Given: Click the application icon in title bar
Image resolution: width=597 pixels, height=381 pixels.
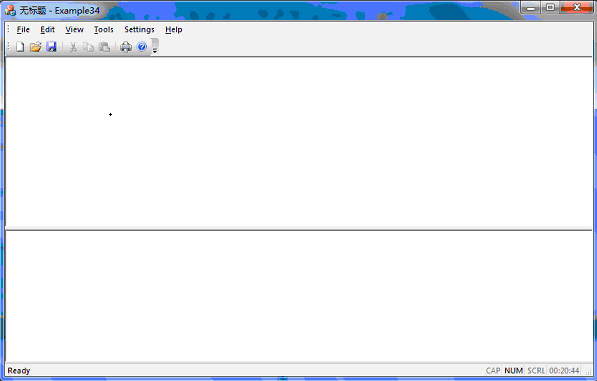Looking at the screenshot, I should (10, 10).
